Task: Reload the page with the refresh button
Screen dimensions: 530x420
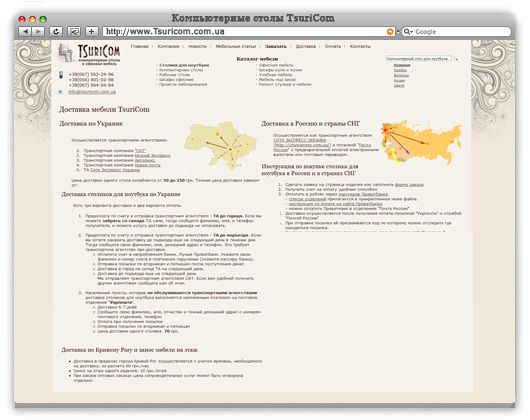Action: pos(56,31)
